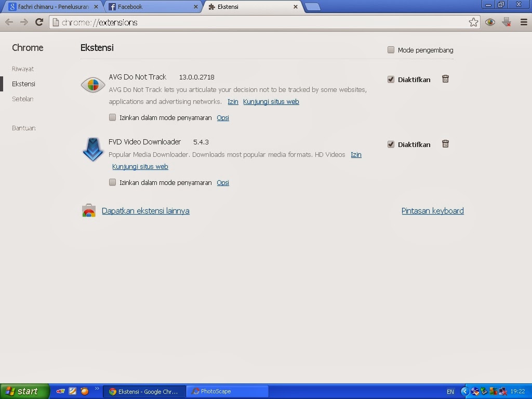Visit AVG Do Not Track Kunjungi situs web

tap(271, 101)
